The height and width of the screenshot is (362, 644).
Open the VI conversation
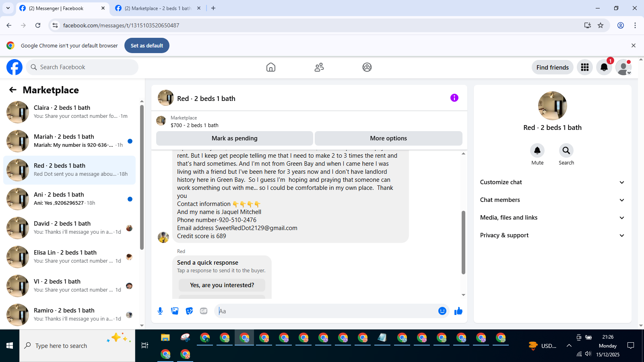coord(69,286)
